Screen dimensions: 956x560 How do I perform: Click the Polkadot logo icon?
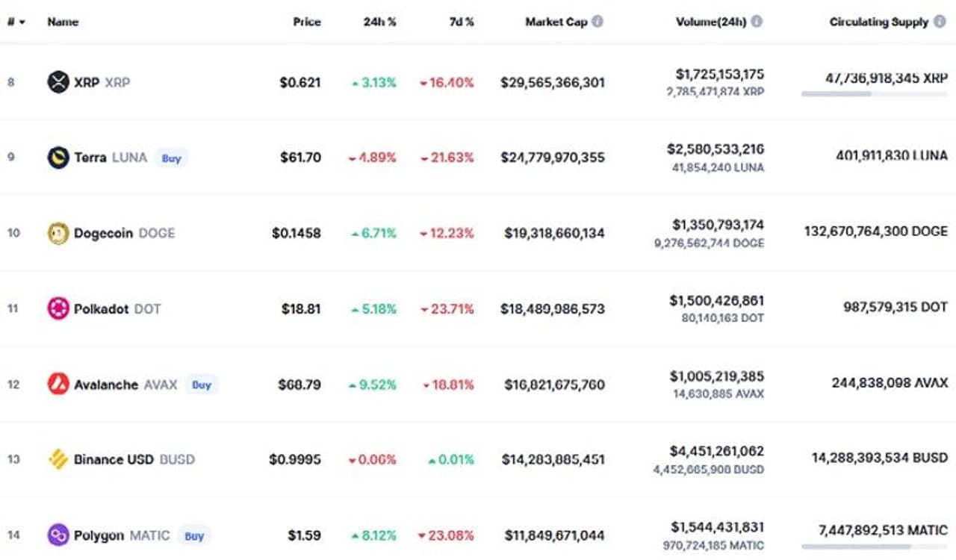tap(58, 308)
